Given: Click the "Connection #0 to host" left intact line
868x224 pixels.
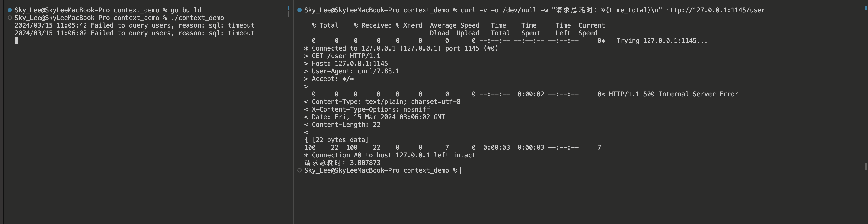Looking at the screenshot, I should [389, 155].
